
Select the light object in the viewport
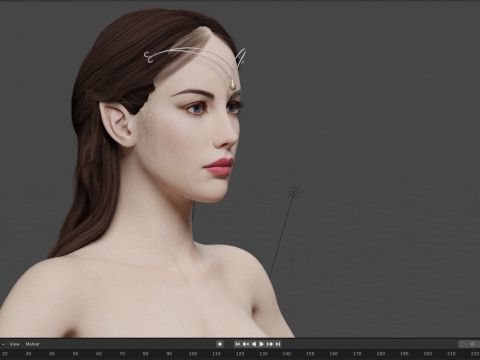tap(294, 191)
